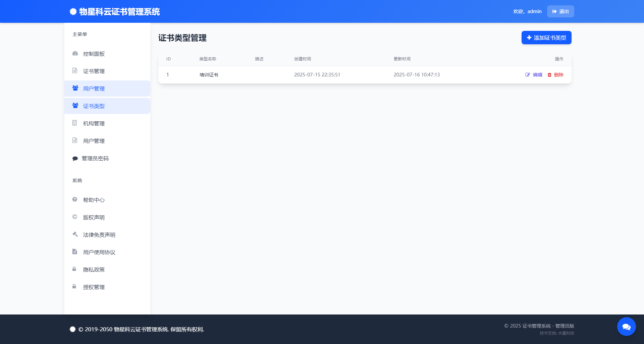644x344 pixels.
Task: Click the people icon beside 证书类型
Action: click(x=75, y=106)
